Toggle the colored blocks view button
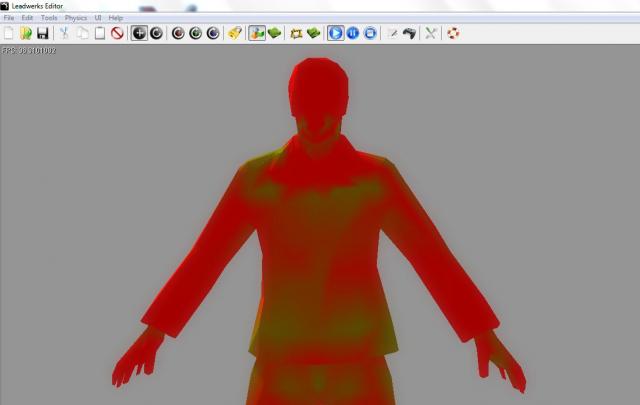Viewport: 640px width, 405px height. pyautogui.click(x=257, y=33)
